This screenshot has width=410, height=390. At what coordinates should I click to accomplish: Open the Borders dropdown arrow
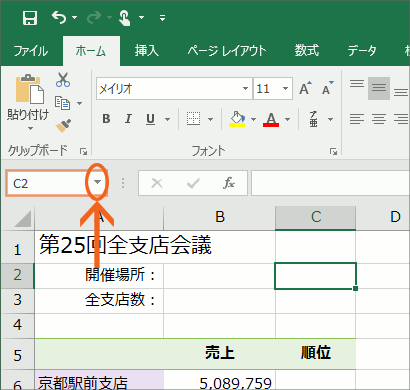(210, 119)
